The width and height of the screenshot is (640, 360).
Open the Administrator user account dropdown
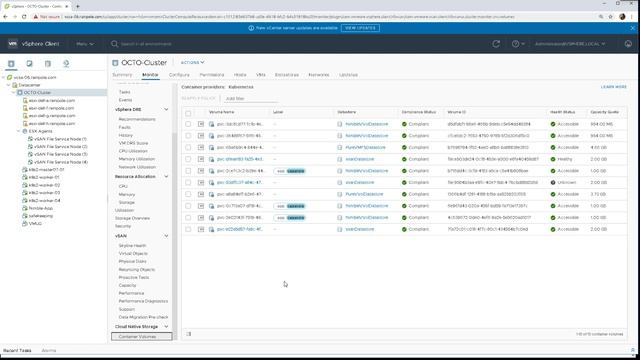pyautogui.click(x=570, y=44)
